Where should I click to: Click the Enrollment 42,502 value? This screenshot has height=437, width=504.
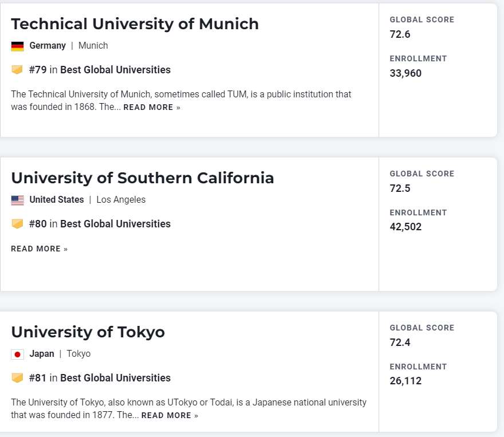click(x=405, y=227)
